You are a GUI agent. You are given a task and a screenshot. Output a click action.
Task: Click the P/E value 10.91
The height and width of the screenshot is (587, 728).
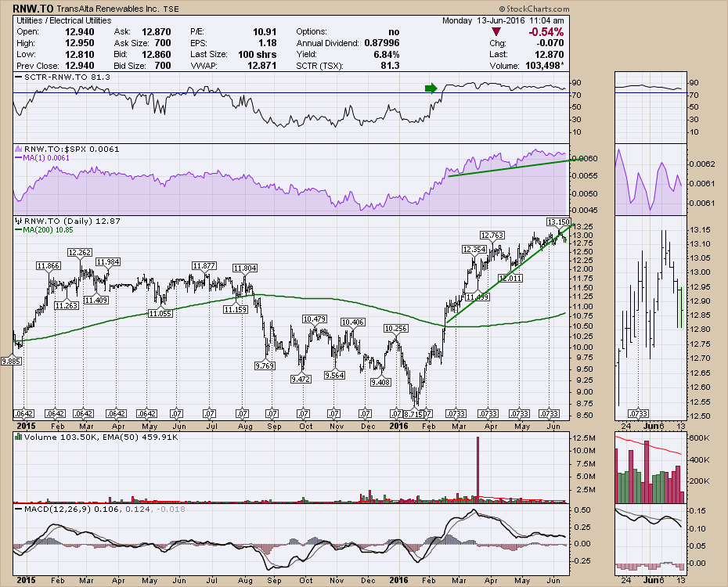(x=265, y=31)
